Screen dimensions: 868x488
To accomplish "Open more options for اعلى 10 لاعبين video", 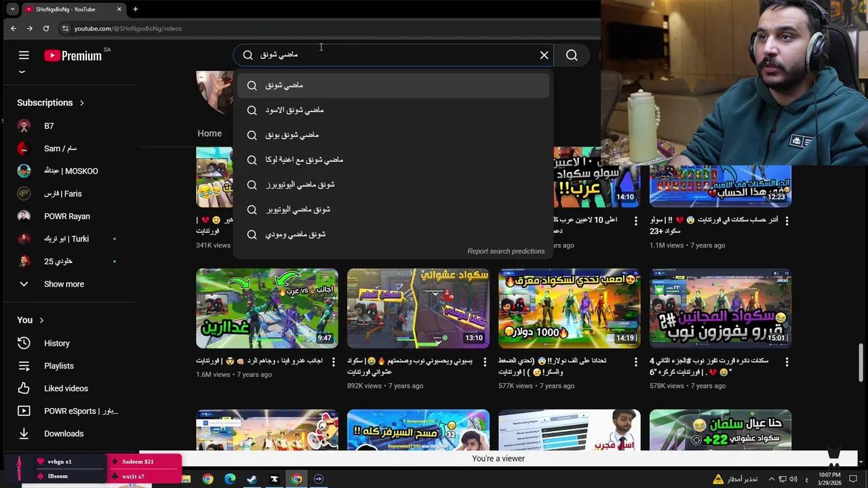I will (635, 221).
